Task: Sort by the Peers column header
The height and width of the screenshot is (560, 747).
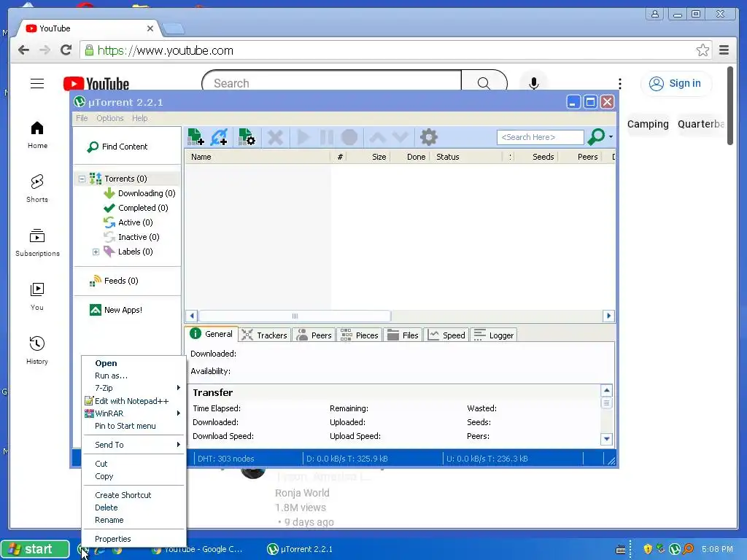Action: coord(580,157)
